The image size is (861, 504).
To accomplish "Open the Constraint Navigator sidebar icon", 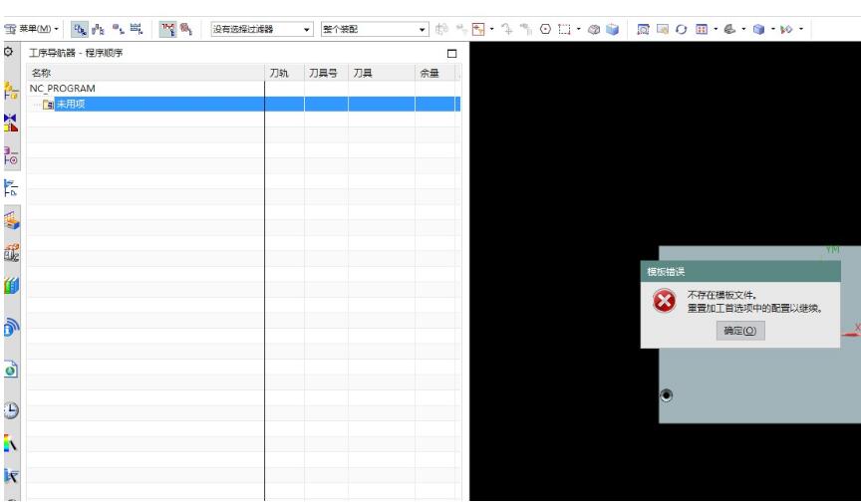I will click(x=11, y=124).
